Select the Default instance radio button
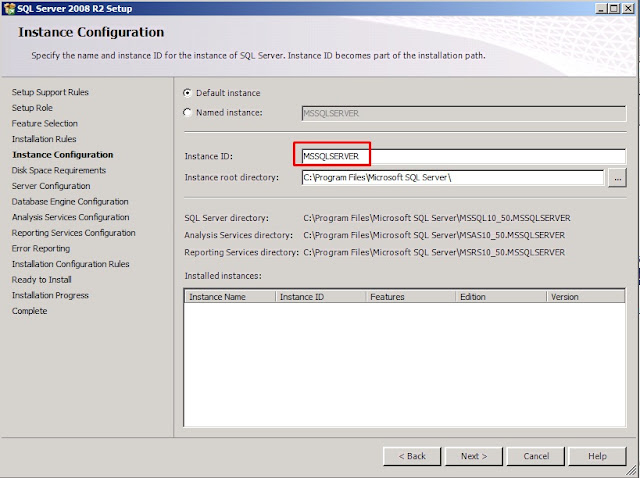Viewport: 640px width, 478px height. coord(187,93)
